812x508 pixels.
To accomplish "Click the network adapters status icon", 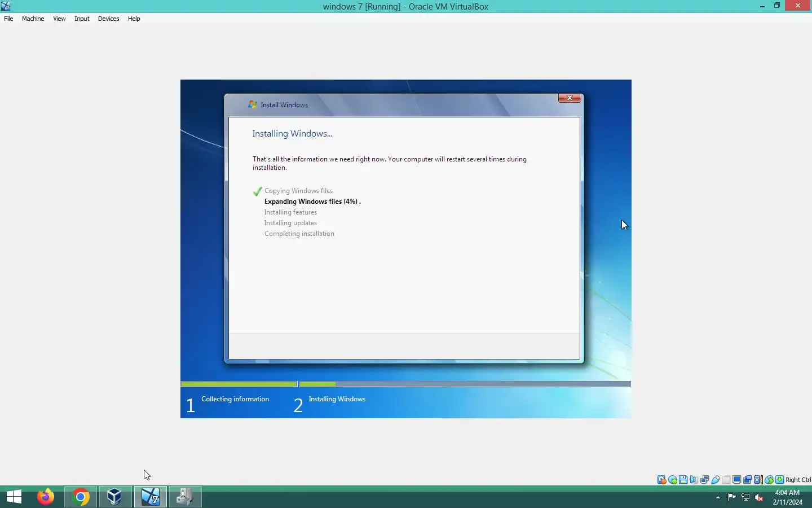I will click(x=705, y=480).
